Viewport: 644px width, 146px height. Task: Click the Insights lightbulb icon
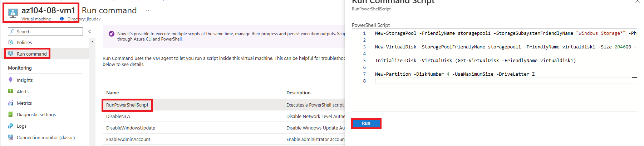[11, 80]
